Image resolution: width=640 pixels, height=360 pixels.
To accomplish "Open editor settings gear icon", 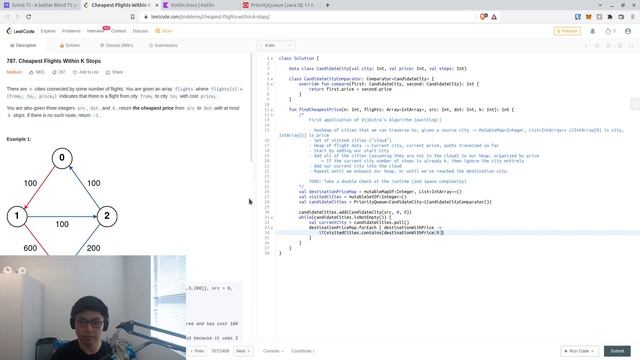I will click(x=620, y=45).
